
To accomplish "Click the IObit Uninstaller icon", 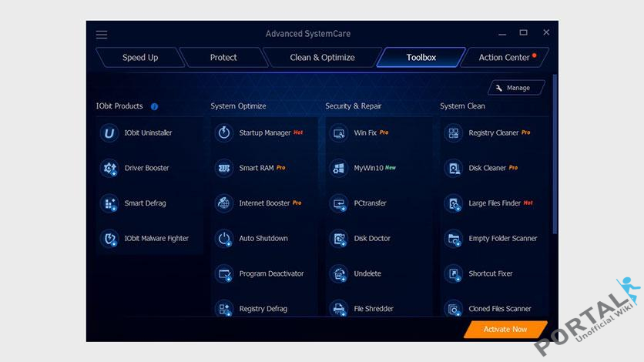I will coord(109,133).
